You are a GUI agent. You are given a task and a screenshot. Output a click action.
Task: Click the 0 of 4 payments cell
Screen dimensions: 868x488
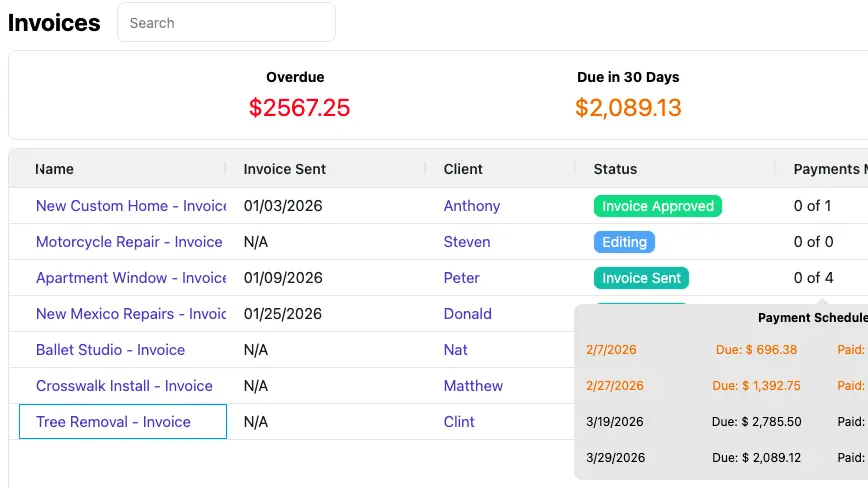point(813,278)
